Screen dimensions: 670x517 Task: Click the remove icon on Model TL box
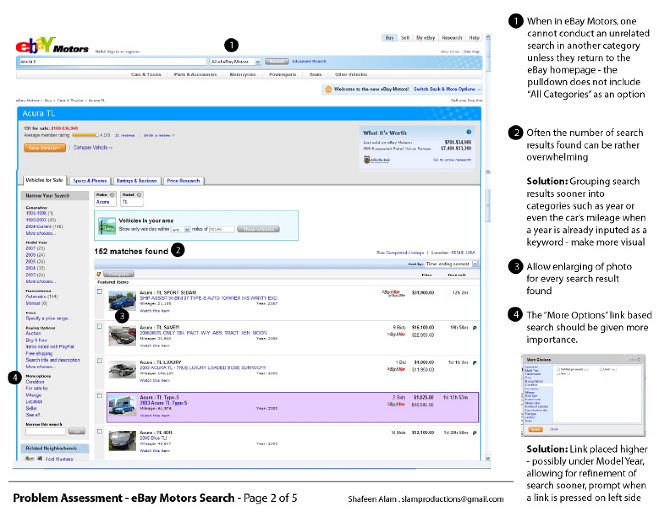click(139, 195)
